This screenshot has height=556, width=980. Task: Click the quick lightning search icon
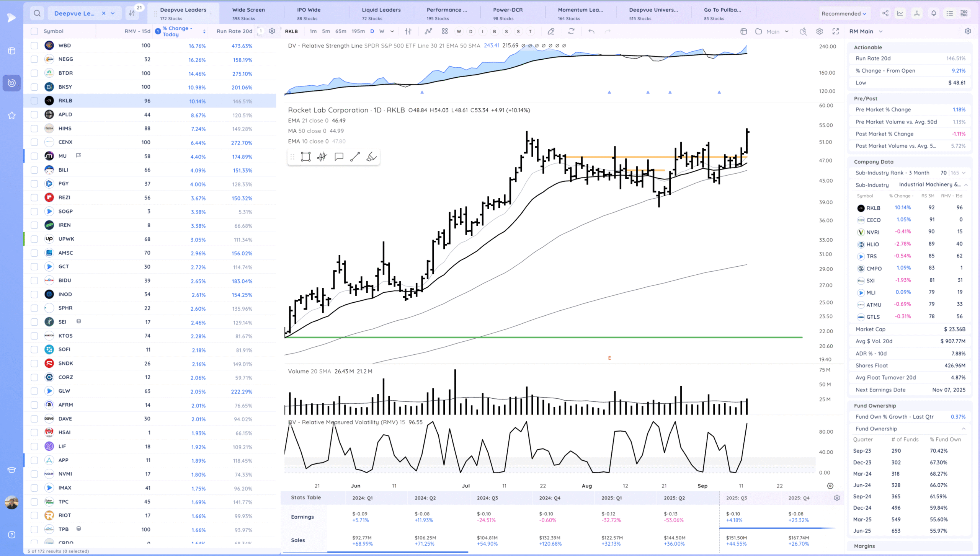click(803, 31)
